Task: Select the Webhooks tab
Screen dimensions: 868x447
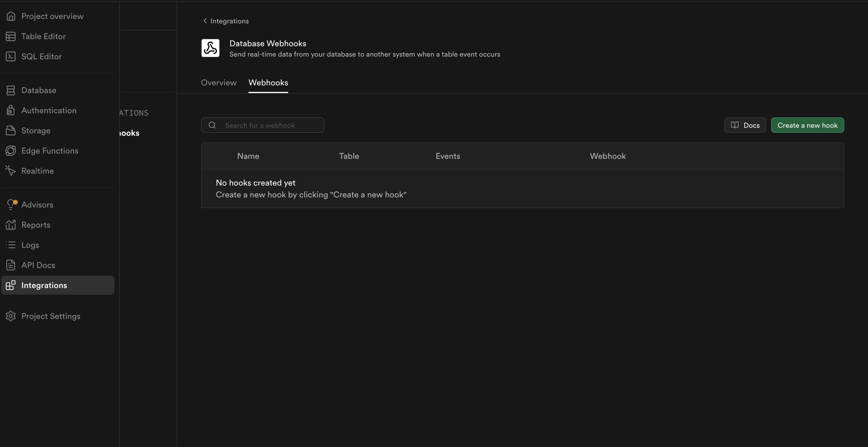Action: click(x=268, y=82)
